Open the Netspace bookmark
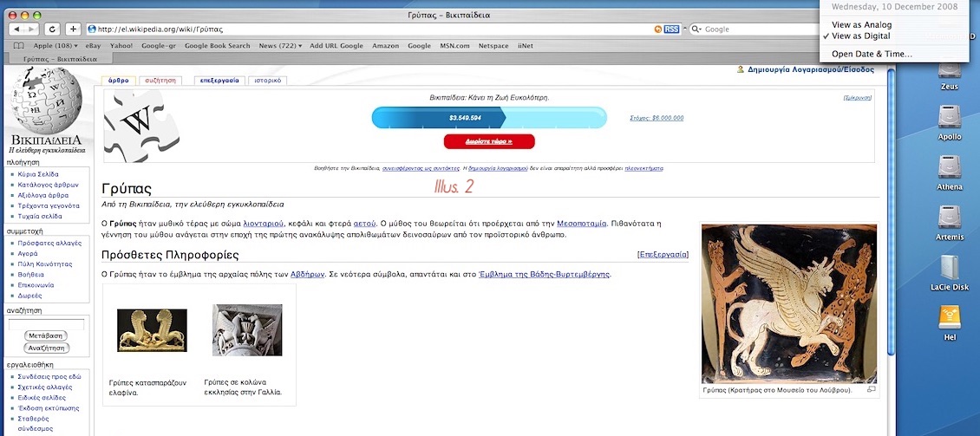Viewport: 980px width, 436px height. click(x=493, y=46)
